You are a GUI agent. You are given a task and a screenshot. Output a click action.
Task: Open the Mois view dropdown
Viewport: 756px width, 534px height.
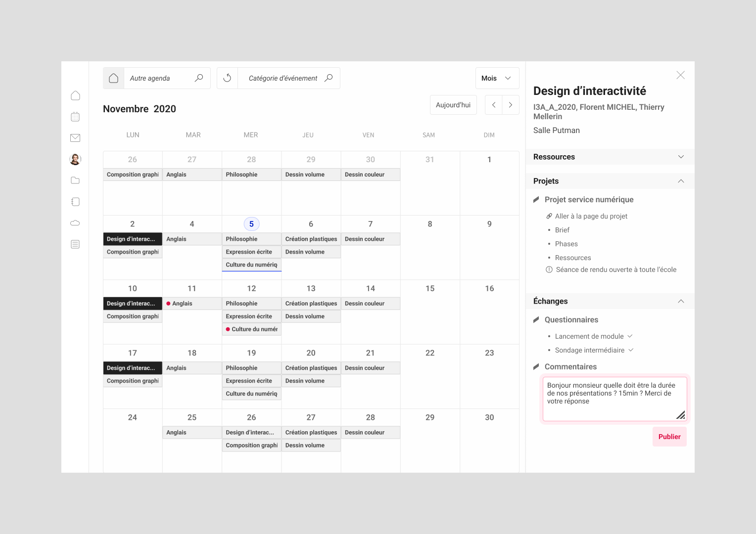(x=497, y=78)
